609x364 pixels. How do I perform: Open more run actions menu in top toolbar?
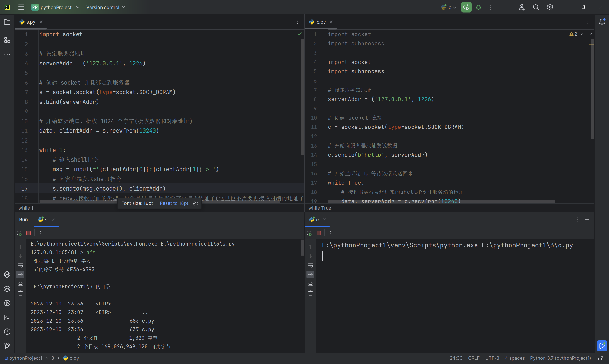(x=491, y=7)
